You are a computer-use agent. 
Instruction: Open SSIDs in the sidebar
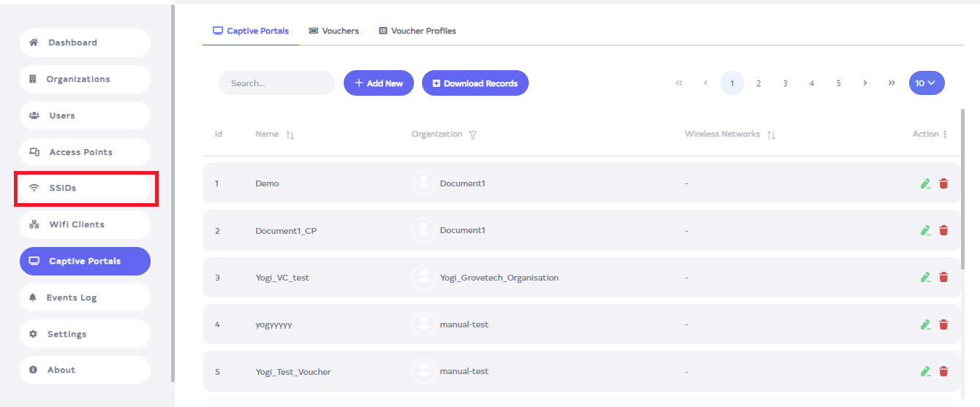(85, 188)
